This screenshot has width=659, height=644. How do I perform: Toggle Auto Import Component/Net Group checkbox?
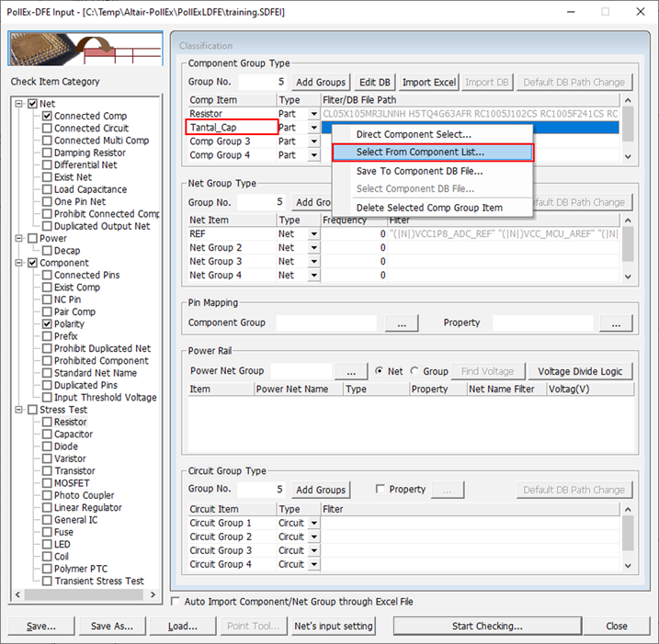[x=177, y=602]
